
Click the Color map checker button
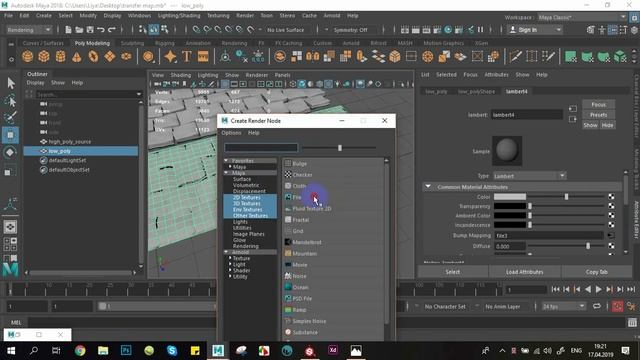tap(611, 197)
